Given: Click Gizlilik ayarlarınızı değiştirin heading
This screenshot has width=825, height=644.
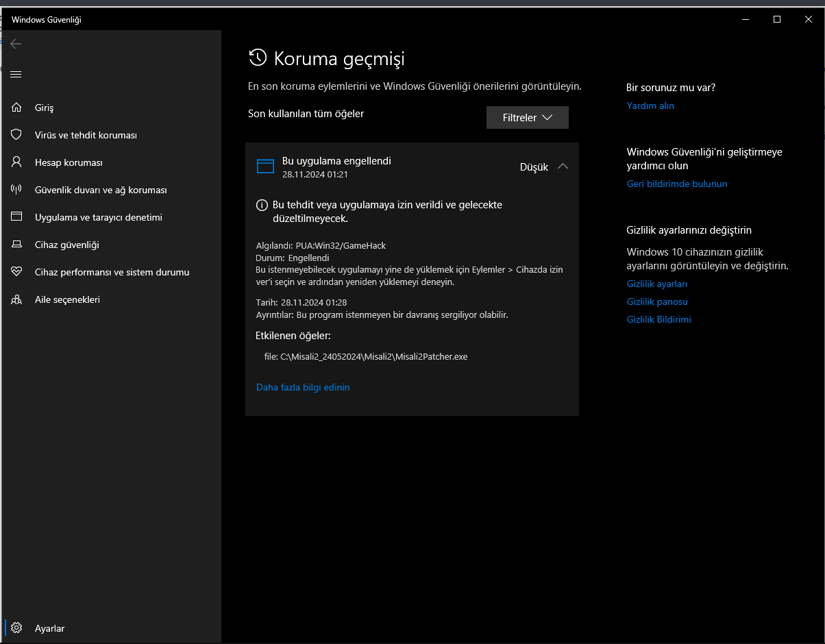Looking at the screenshot, I should coord(689,230).
